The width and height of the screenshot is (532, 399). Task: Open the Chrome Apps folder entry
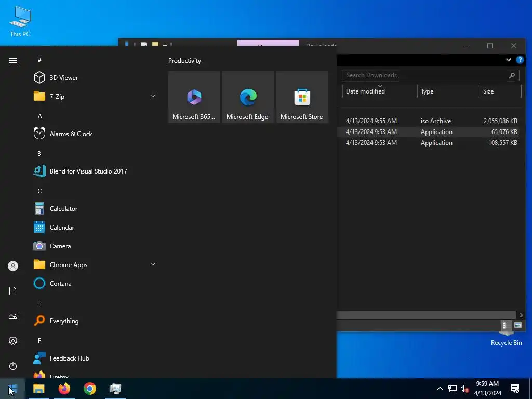coord(95,264)
